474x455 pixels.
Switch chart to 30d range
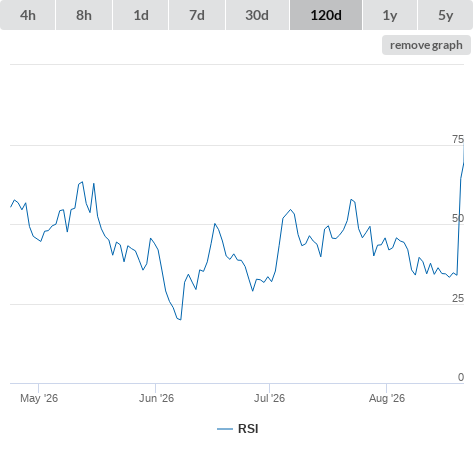click(x=257, y=15)
